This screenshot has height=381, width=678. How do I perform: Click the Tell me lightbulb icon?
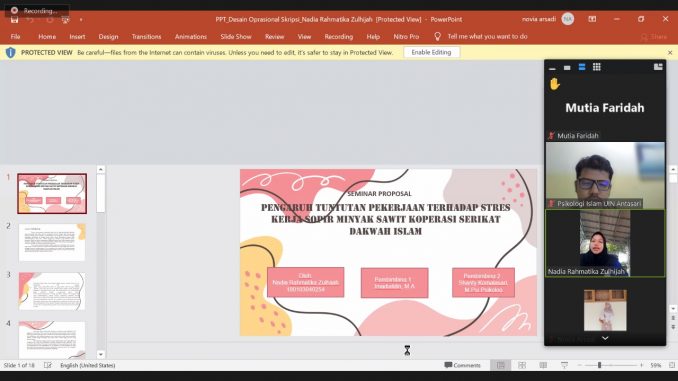[x=437, y=37]
